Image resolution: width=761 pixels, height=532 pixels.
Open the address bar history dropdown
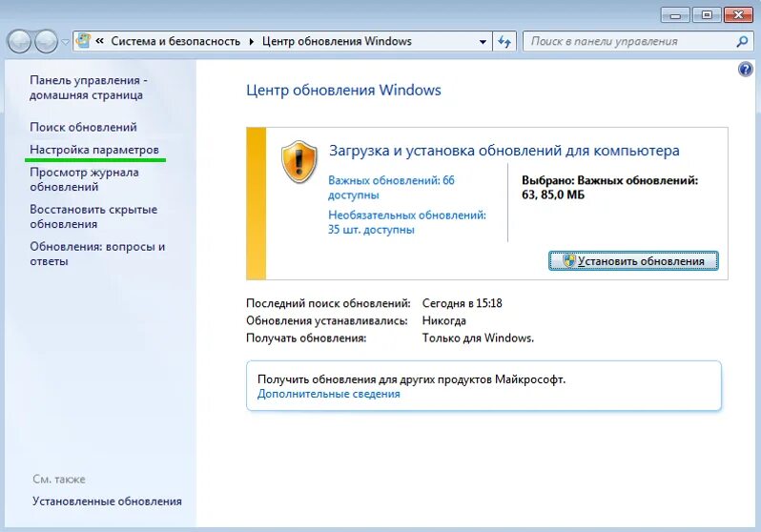[x=483, y=42]
